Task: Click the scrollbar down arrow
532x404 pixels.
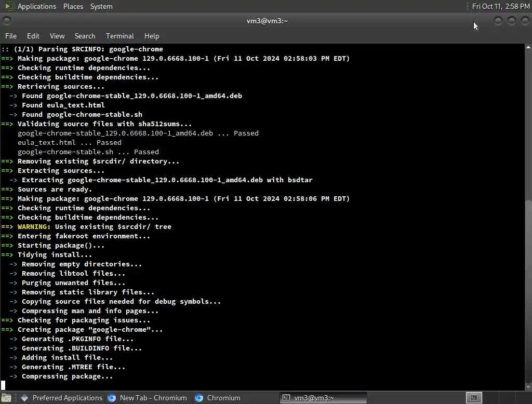Action: [x=528, y=387]
